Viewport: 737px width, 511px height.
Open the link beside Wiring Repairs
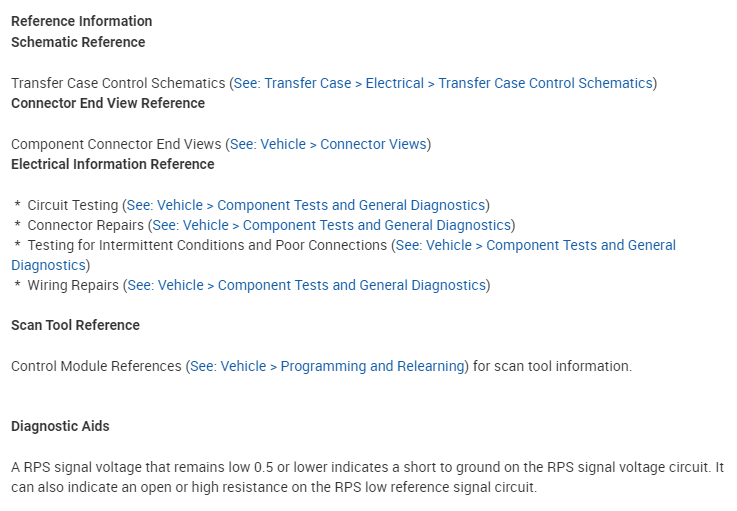point(306,285)
